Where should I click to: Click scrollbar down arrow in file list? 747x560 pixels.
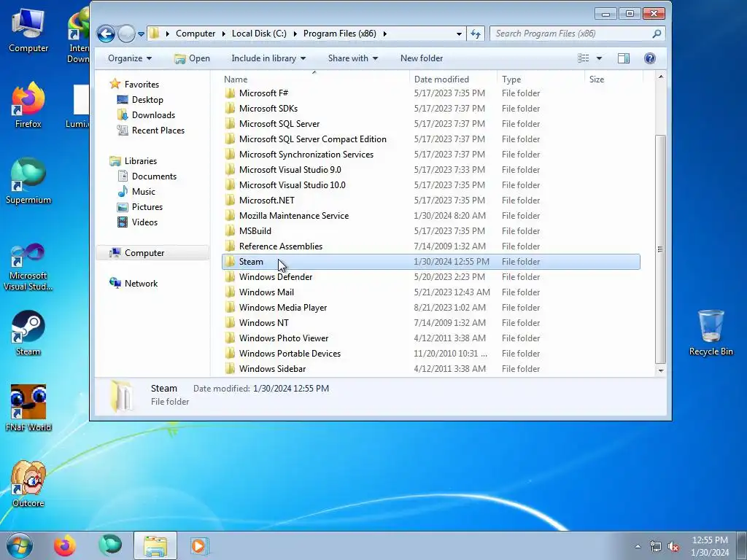[660, 370]
